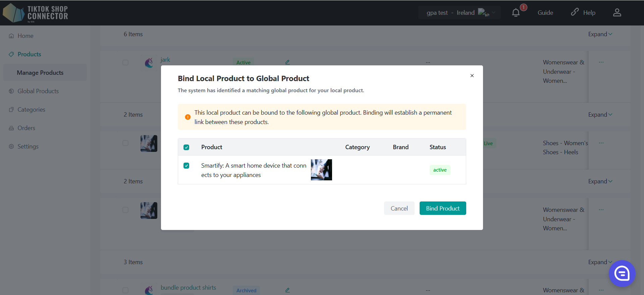
Task: Expand the 6 Items group
Action: (x=600, y=34)
